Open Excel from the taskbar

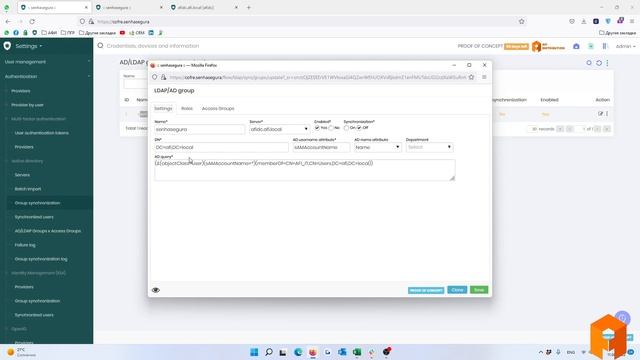click(357, 352)
